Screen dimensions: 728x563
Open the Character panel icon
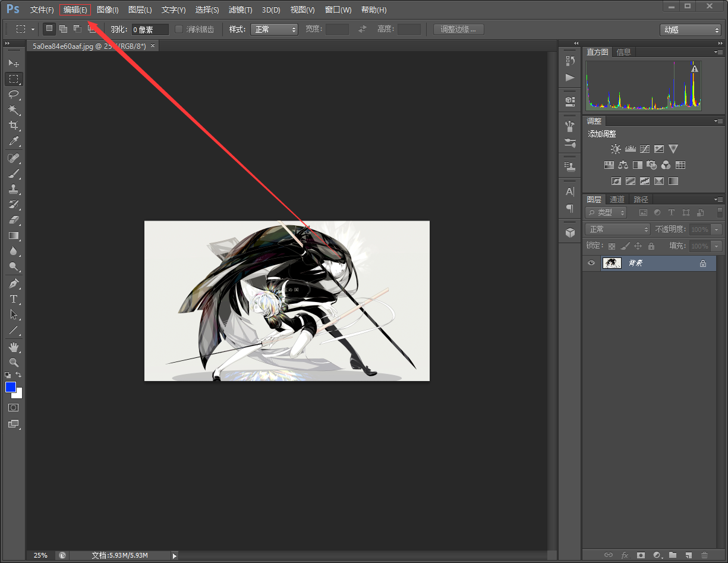(x=570, y=191)
